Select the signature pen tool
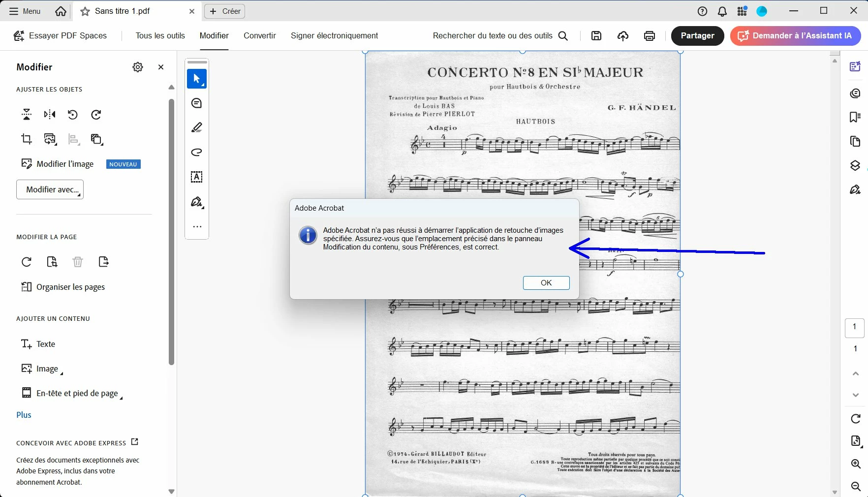The width and height of the screenshot is (868, 497). [197, 202]
